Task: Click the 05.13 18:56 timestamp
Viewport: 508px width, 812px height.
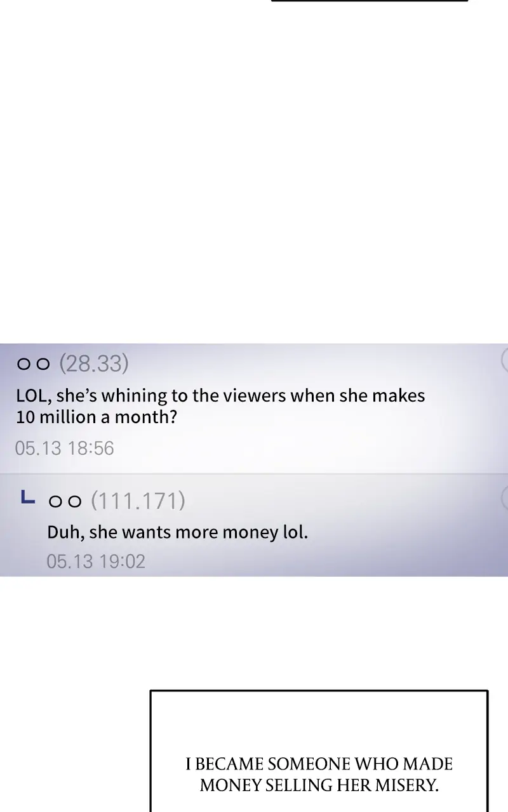Action: (x=64, y=449)
